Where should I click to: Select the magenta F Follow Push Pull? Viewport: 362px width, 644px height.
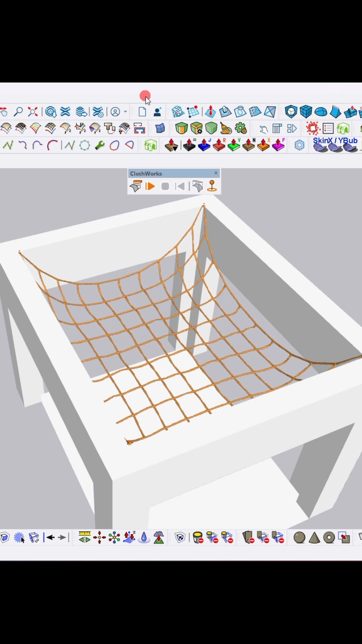[x=279, y=145]
